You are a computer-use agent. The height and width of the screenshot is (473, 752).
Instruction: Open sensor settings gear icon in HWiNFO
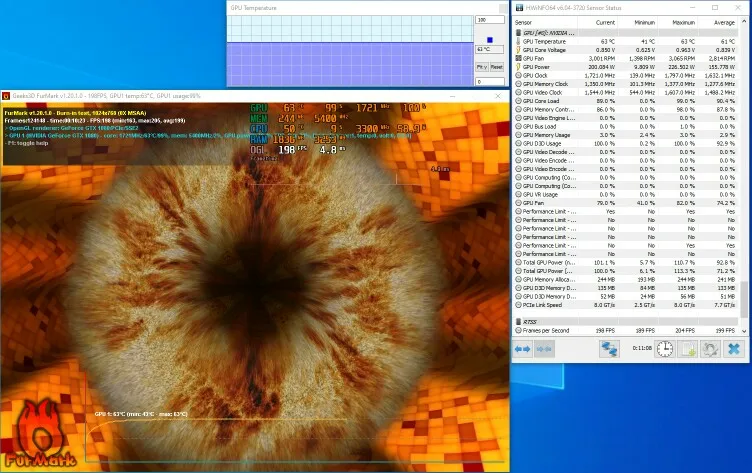pos(710,349)
